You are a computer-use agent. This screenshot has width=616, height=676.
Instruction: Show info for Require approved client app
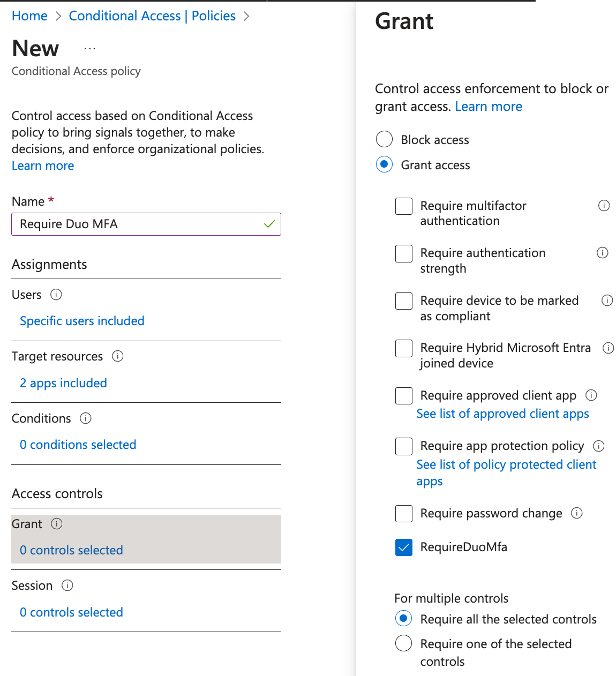click(x=591, y=395)
